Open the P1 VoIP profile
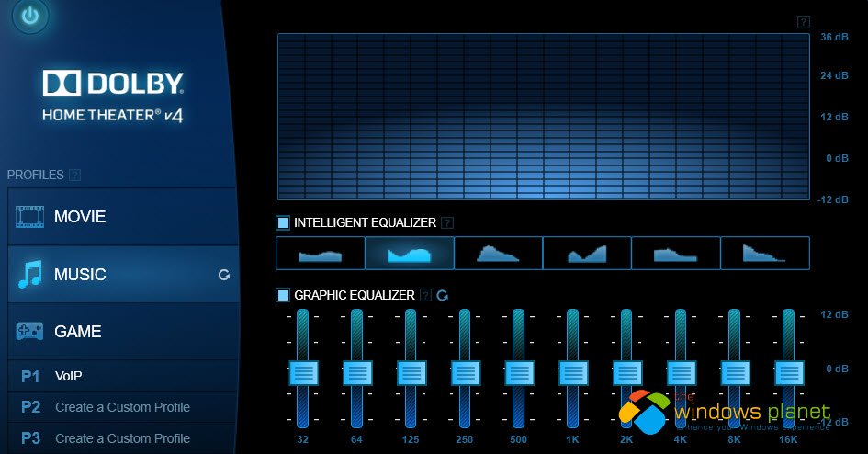This screenshot has width=868, height=454. point(123,376)
